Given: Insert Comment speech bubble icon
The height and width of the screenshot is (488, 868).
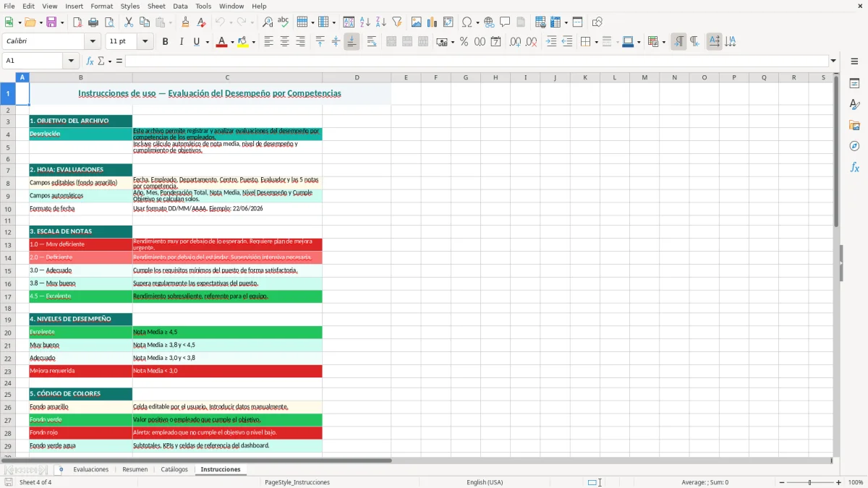Looking at the screenshot, I should point(505,22).
